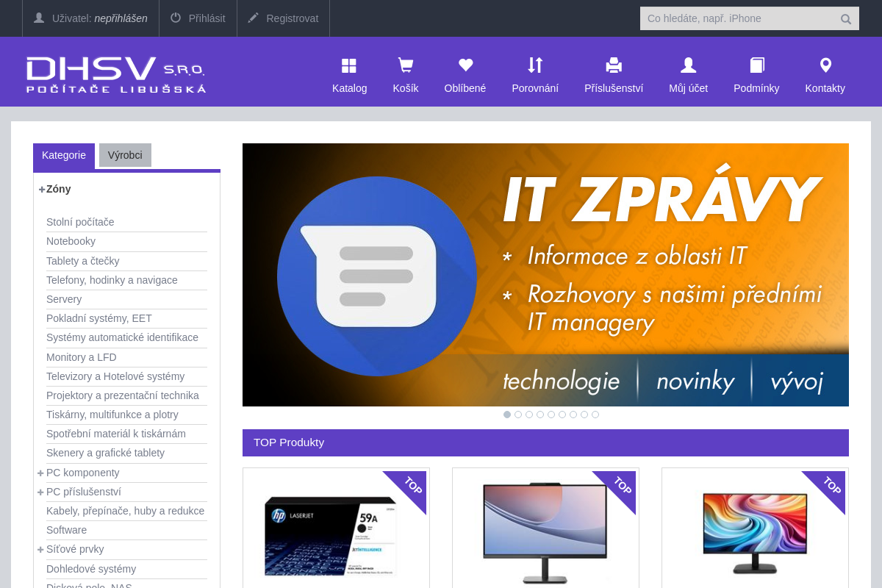Image resolution: width=882 pixels, height=588 pixels.
Task: Open the Košík shopping cart icon
Action: (x=405, y=66)
